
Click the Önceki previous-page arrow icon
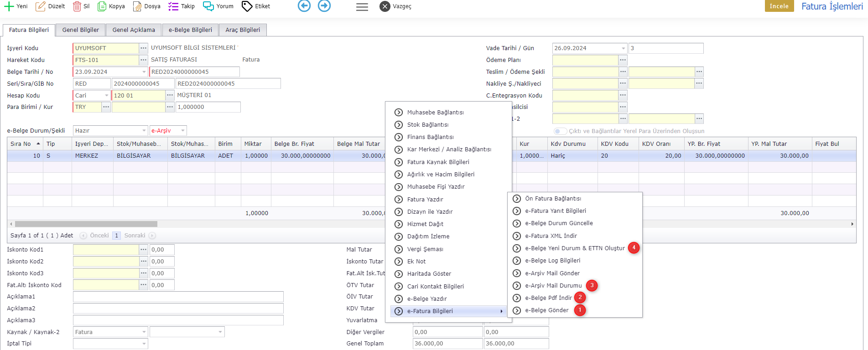pyautogui.click(x=83, y=236)
